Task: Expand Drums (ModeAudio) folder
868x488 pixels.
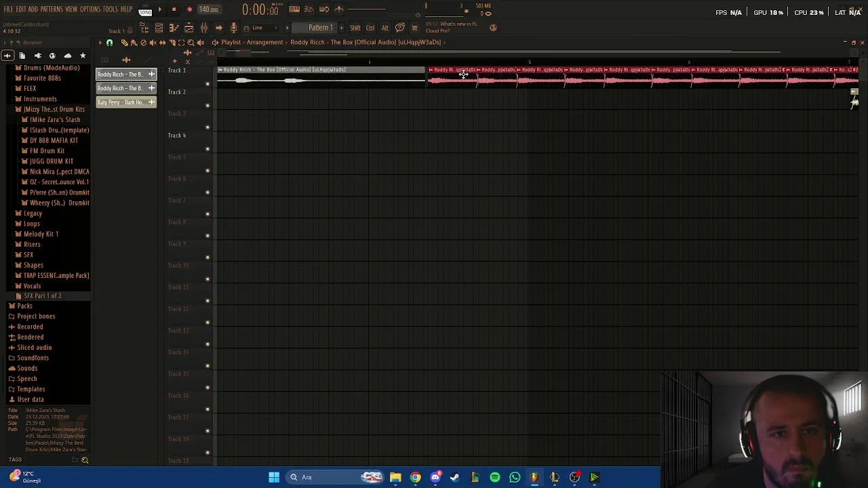Action: [52, 68]
